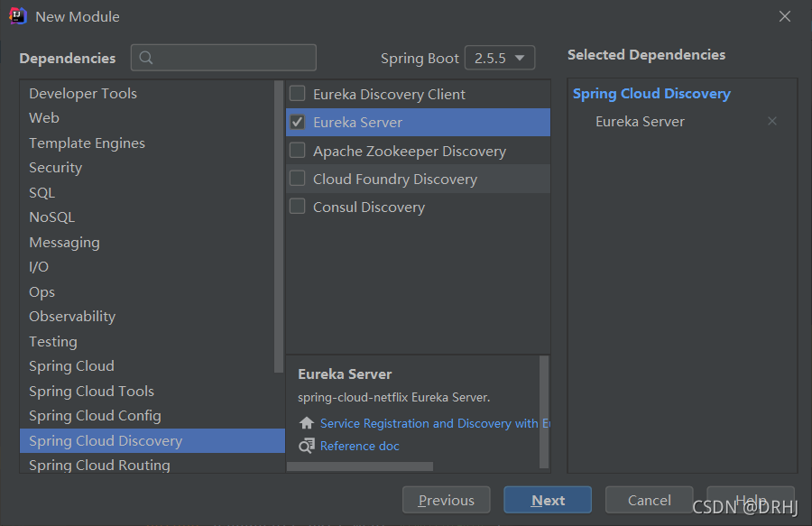Select the Spring Cloud Routing category
812x526 pixels.
click(x=99, y=466)
